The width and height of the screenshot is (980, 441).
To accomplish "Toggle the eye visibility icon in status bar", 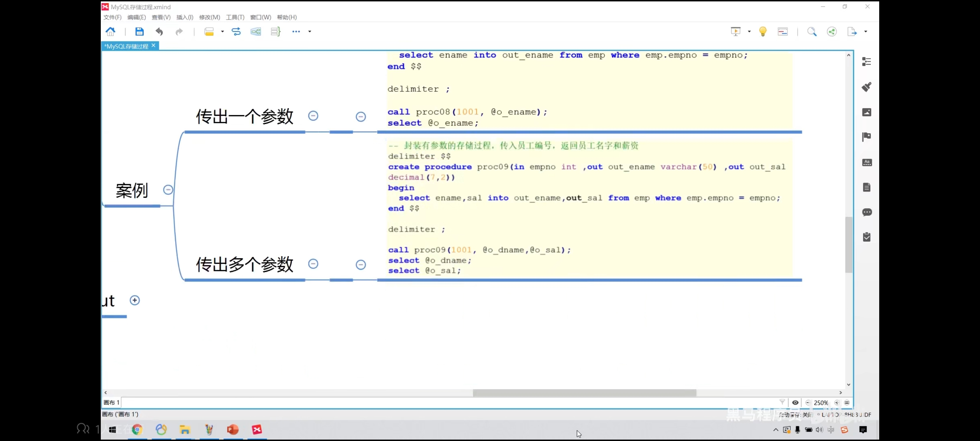I will (x=795, y=402).
